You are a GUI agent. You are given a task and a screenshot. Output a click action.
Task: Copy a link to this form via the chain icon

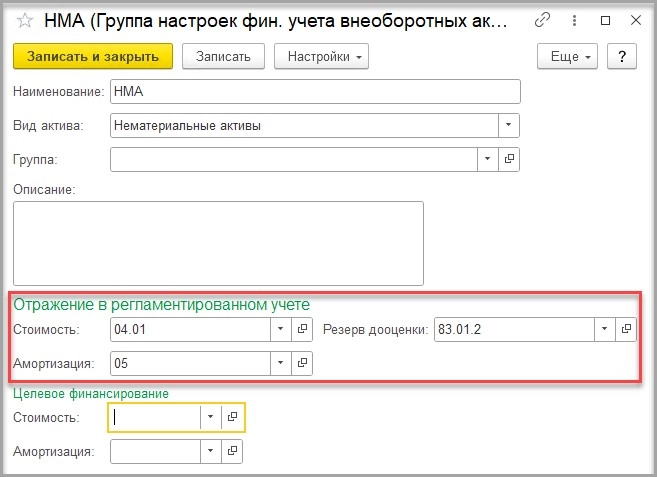[542, 20]
